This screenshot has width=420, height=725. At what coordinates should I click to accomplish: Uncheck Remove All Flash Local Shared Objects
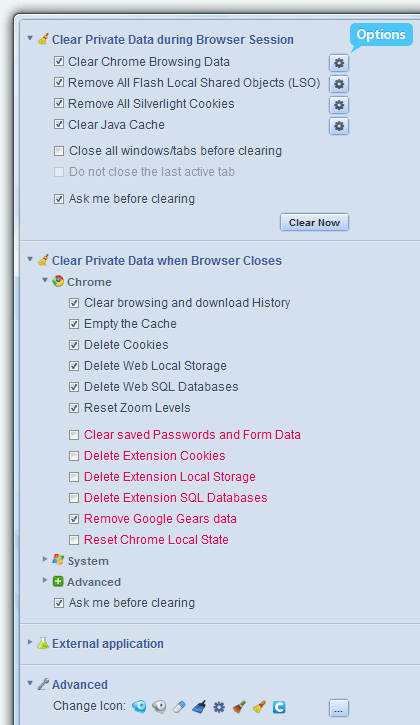click(59, 82)
